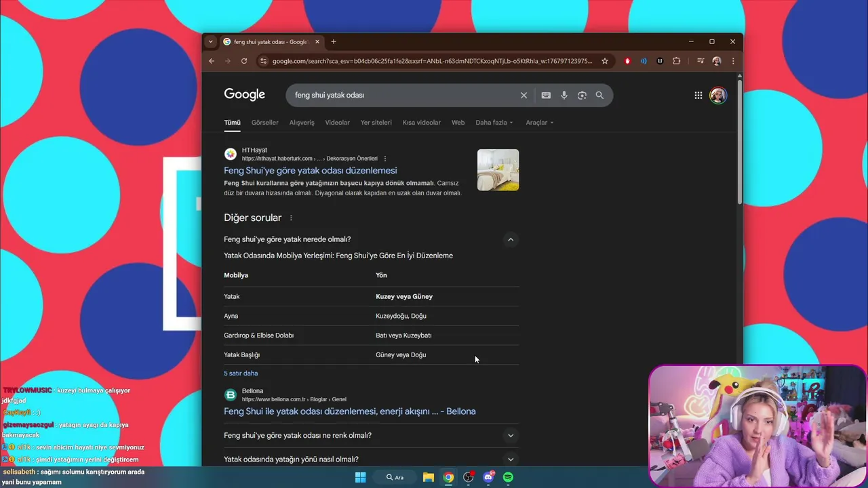
Task: Open the site information icon in address bar
Action: point(263,61)
